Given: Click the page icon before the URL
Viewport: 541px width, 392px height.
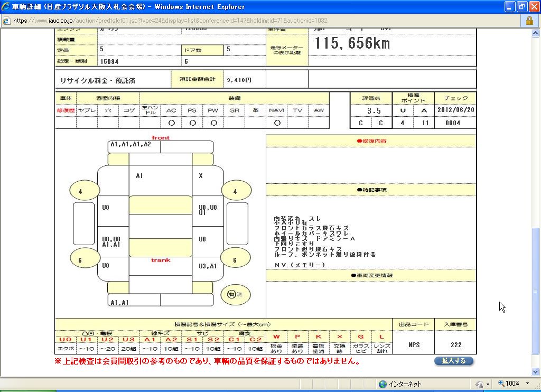Looking at the screenshot, I should click(6, 21).
